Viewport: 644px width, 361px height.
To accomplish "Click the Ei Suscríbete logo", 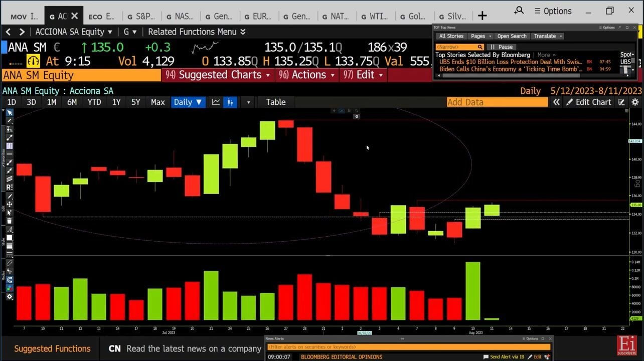I will pyautogui.click(x=627, y=345).
